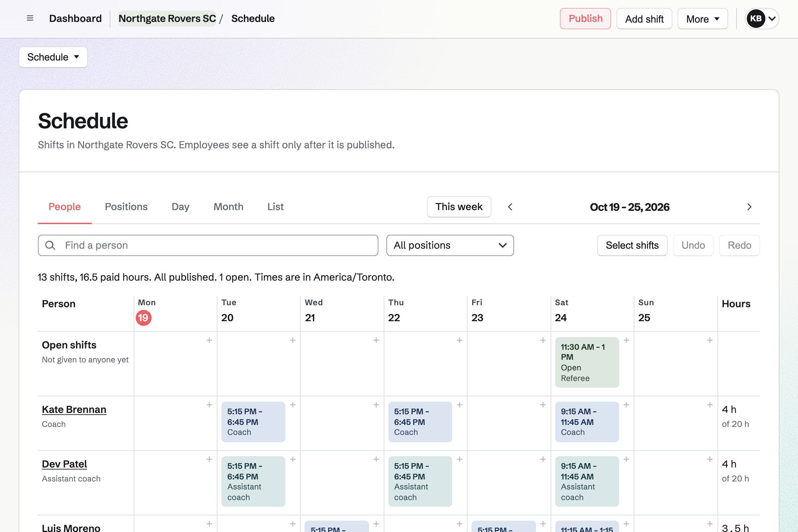Open the Saturday open Referee shift

coord(587,362)
